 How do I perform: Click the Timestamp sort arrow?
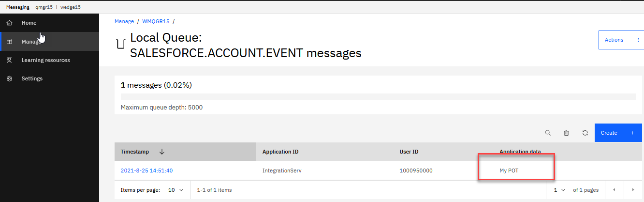tap(162, 152)
